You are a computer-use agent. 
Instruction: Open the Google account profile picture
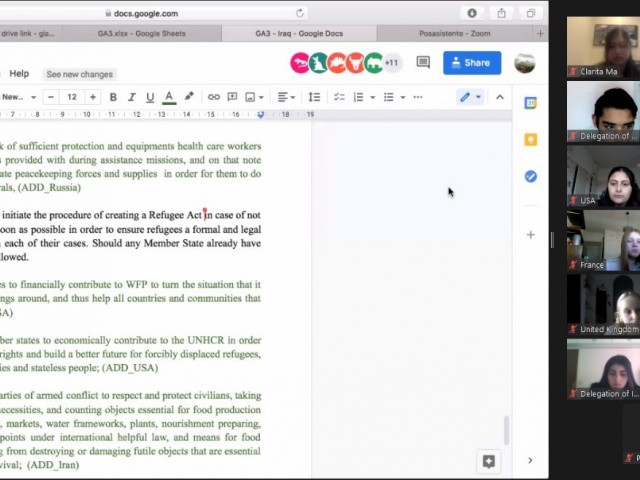click(x=524, y=63)
